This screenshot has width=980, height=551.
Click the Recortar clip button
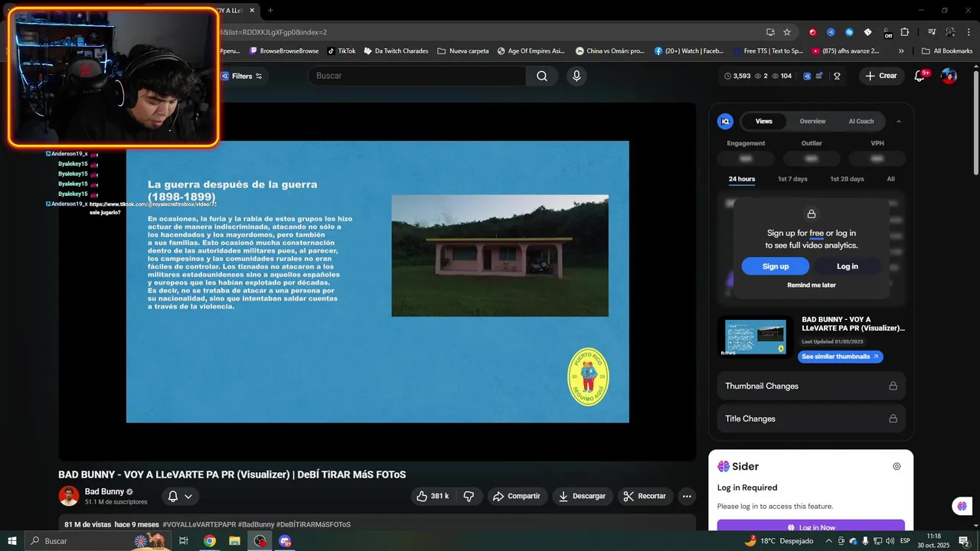coord(645,496)
